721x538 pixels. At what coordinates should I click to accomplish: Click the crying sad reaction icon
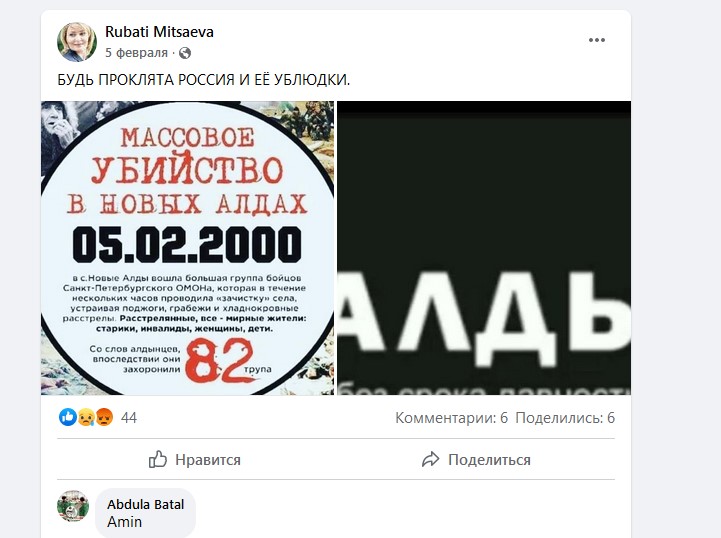click(x=86, y=417)
